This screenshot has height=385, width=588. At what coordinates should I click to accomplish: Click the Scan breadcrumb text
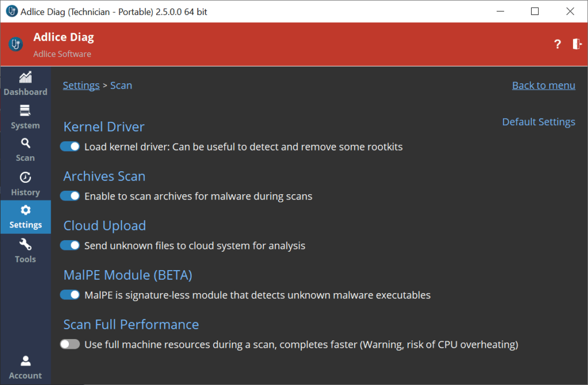[121, 86]
